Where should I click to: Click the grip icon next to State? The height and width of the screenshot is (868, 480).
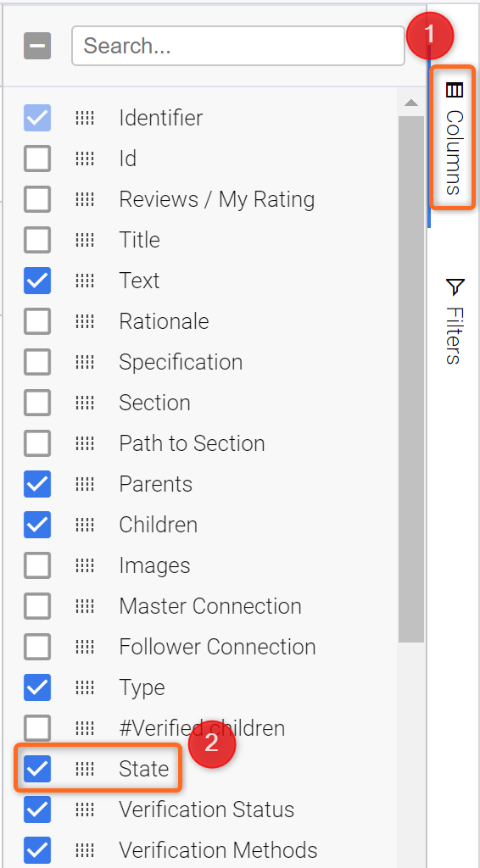pos(85,769)
